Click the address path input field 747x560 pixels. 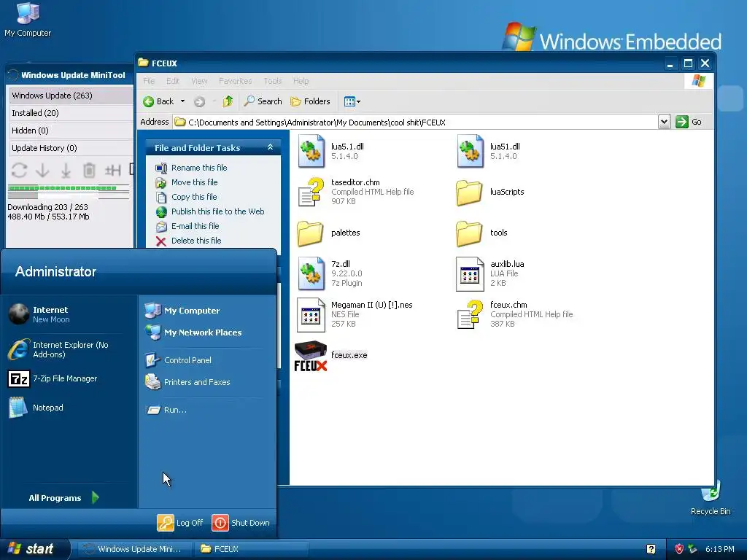click(414, 122)
